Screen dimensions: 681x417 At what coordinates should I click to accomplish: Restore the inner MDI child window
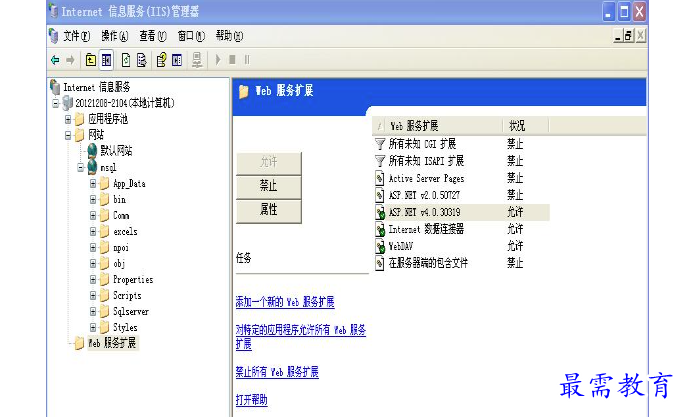[x=628, y=36]
